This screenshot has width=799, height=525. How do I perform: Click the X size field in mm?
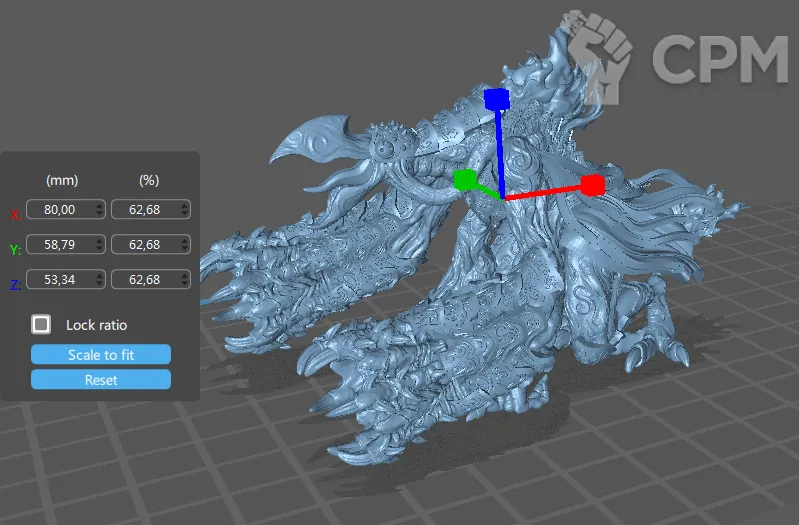(x=59, y=209)
